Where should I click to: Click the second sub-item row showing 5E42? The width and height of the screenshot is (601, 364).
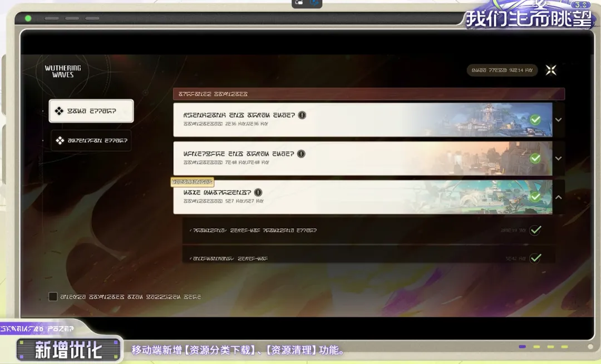369,255
